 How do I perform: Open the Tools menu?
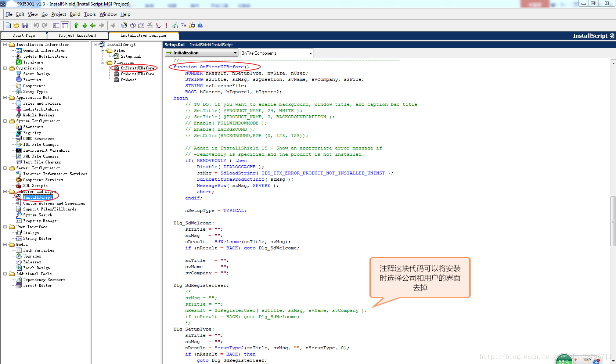click(90, 14)
